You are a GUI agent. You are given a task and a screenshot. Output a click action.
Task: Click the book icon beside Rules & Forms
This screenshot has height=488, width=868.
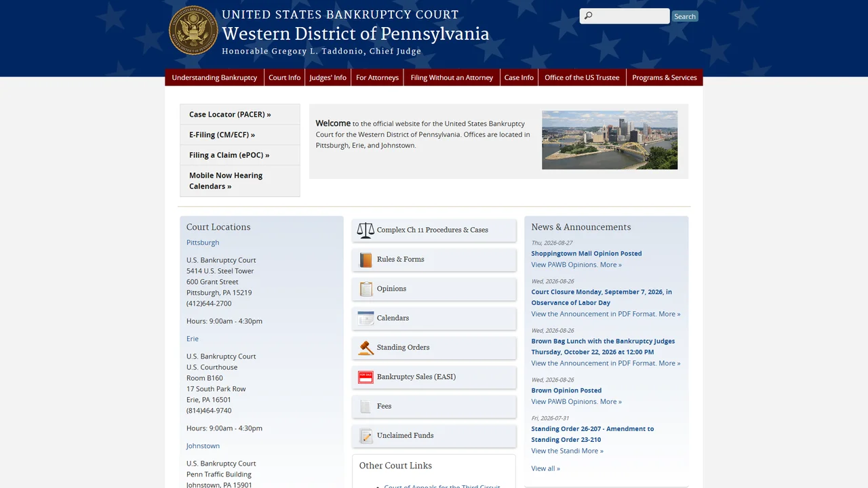pos(366,260)
